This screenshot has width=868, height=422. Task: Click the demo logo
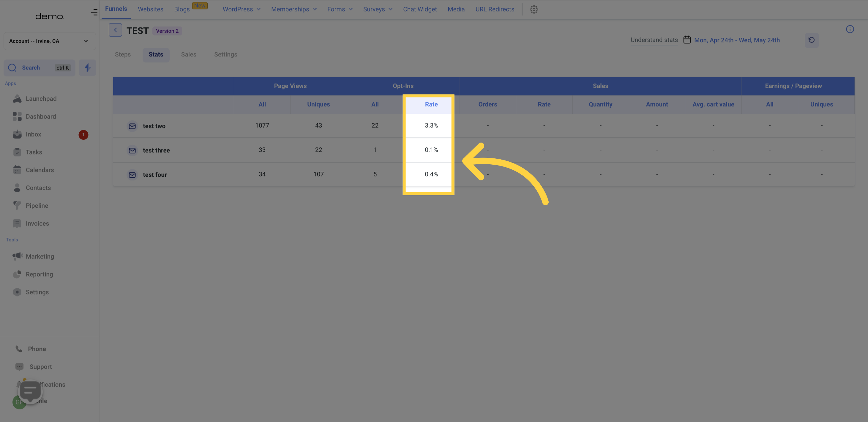50,17
